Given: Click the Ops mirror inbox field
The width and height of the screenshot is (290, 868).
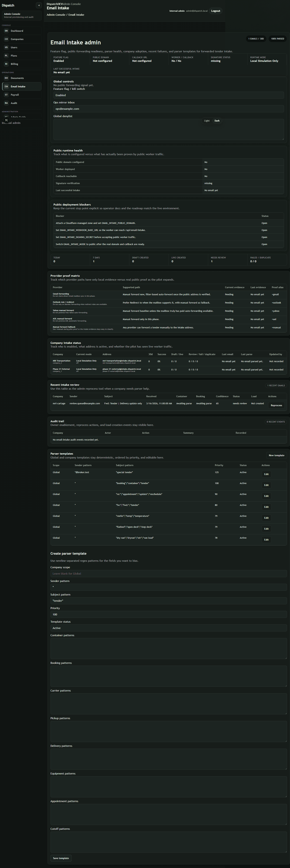Looking at the screenshot, I should click(168, 109).
